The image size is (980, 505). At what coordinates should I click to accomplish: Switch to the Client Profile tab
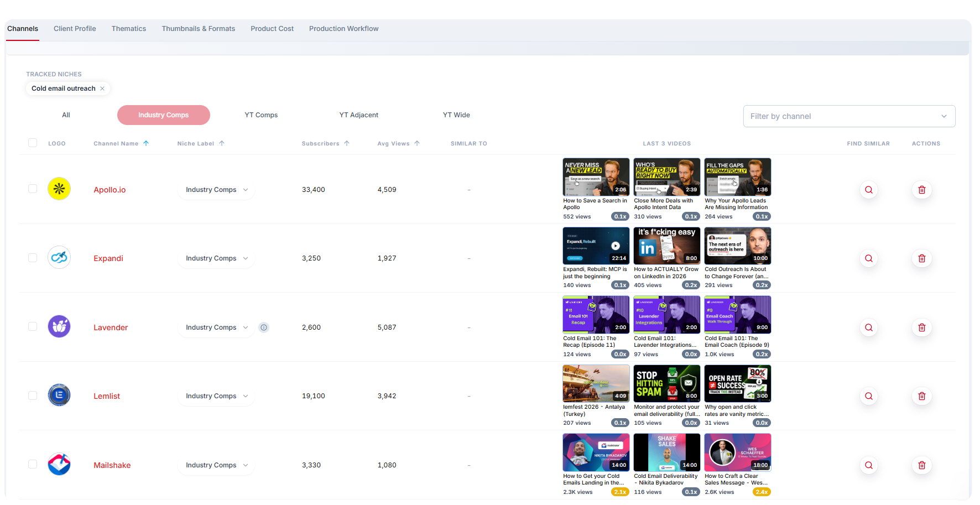[x=75, y=29]
